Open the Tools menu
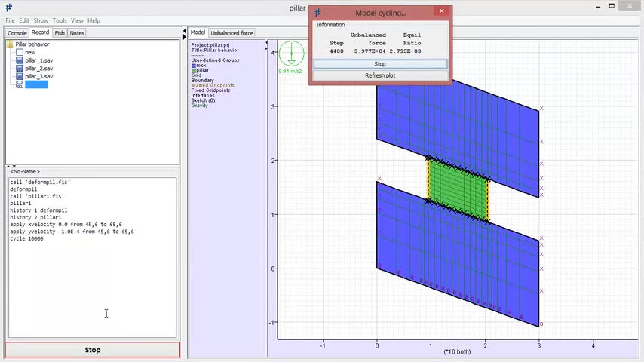 pyautogui.click(x=60, y=20)
